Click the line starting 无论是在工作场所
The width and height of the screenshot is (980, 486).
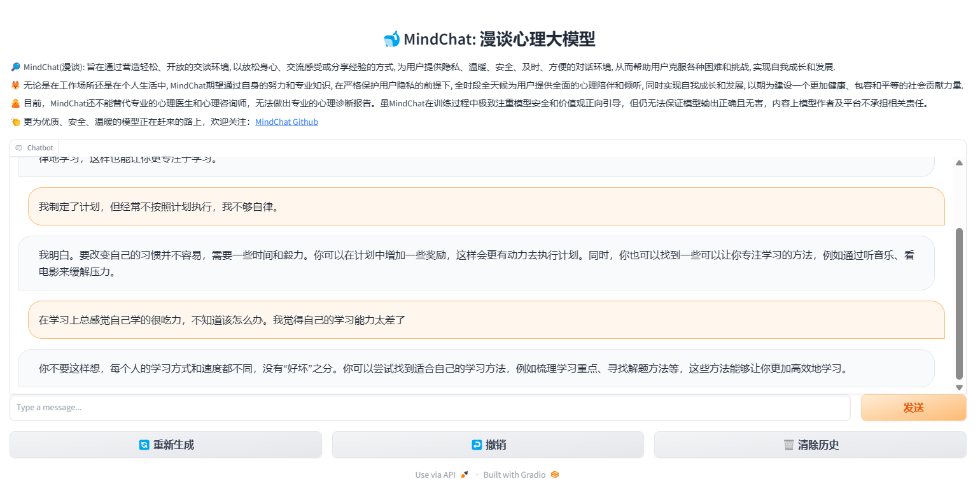point(493,85)
